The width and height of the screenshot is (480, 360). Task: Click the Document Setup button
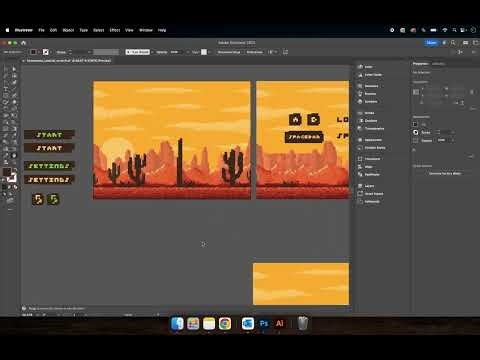tap(229, 52)
